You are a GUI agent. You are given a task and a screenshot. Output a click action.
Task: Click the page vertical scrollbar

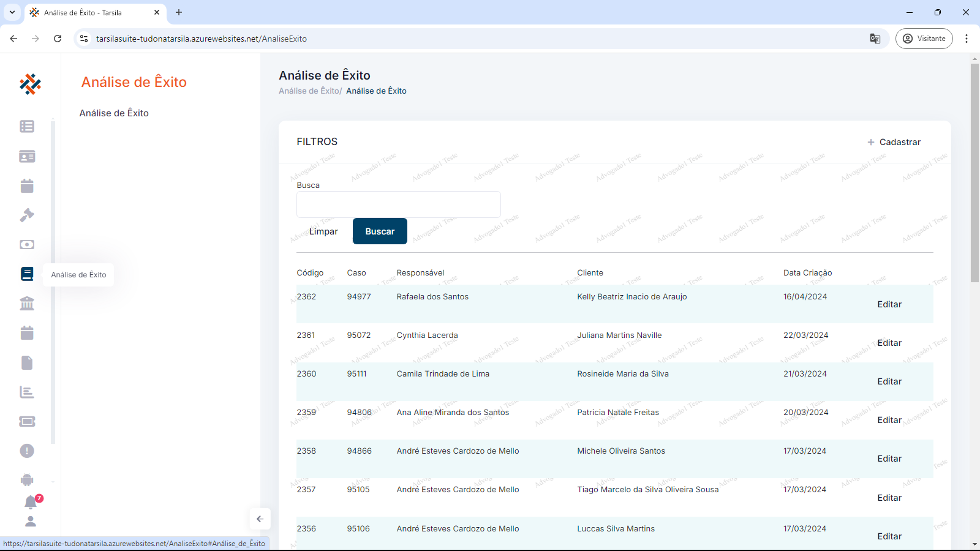pyautogui.click(x=974, y=171)
